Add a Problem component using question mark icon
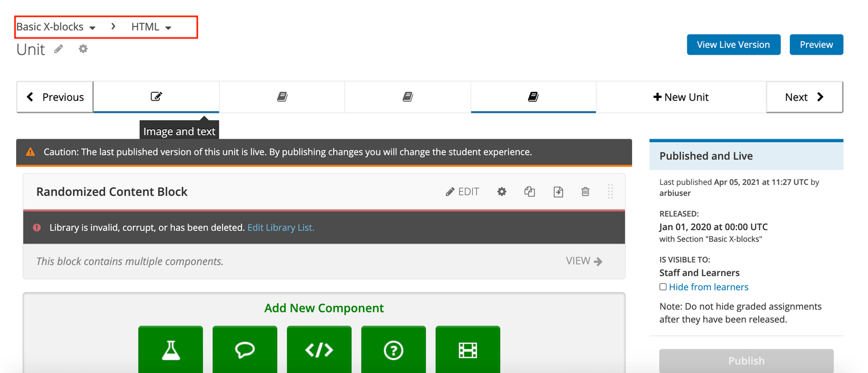 coord(393,349)
